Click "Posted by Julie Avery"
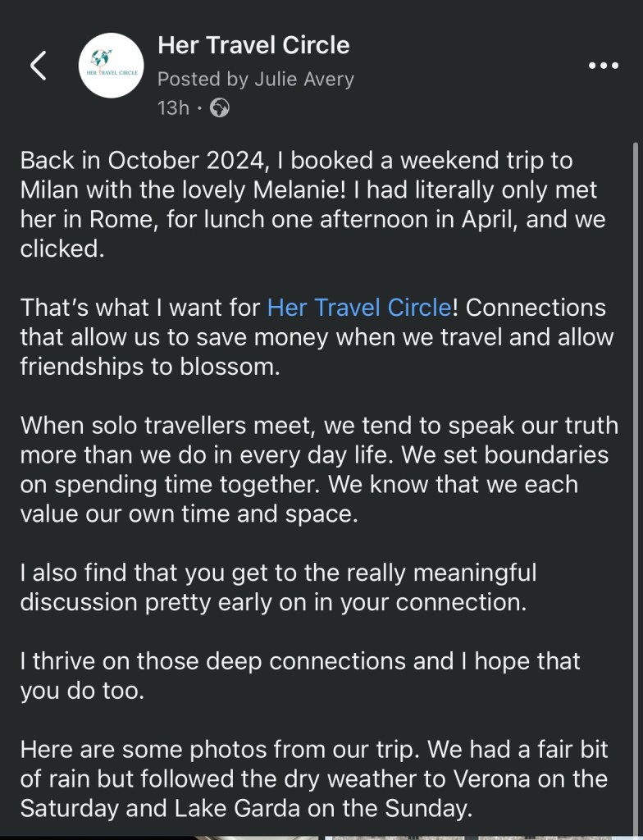 tap(255, 80)
